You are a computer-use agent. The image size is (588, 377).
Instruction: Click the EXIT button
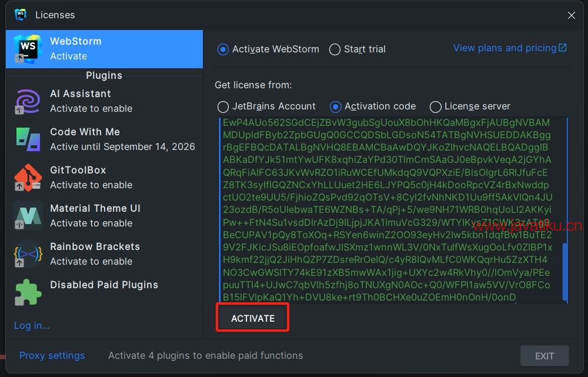pos(544,356)
